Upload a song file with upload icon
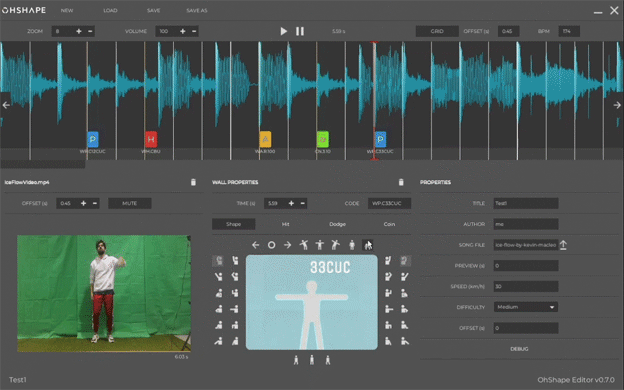The width and height of the screenshot is (624, 390). (563, 245)
